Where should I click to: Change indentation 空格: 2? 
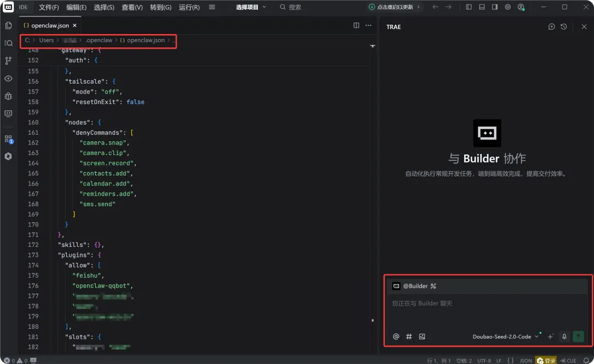(464, 361)
